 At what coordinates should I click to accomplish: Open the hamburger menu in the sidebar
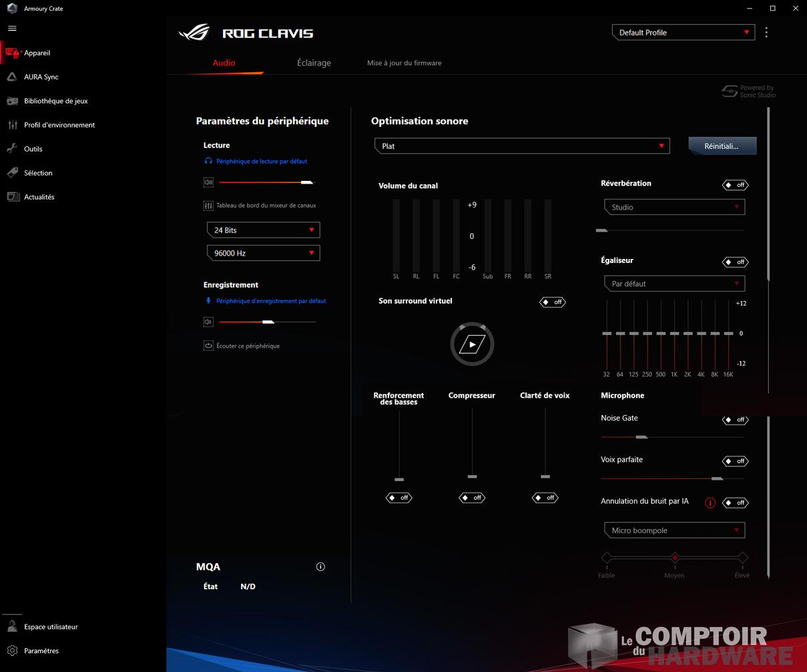click(x=12, y=29)
